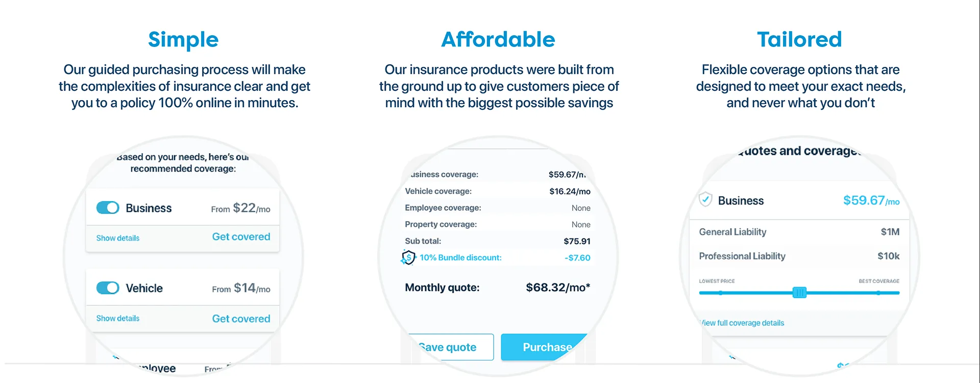
Task: Show details for Vehicle coverage
Action: point(118,318)
